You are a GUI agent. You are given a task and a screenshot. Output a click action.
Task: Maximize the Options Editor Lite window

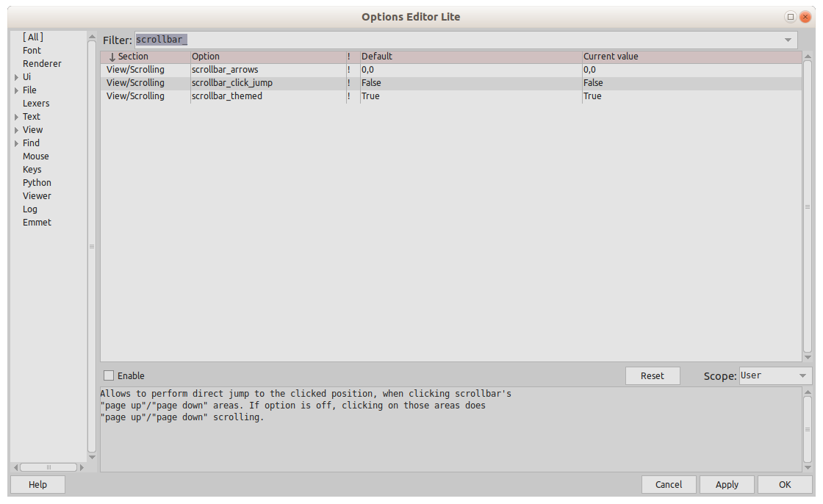[791, 17]
